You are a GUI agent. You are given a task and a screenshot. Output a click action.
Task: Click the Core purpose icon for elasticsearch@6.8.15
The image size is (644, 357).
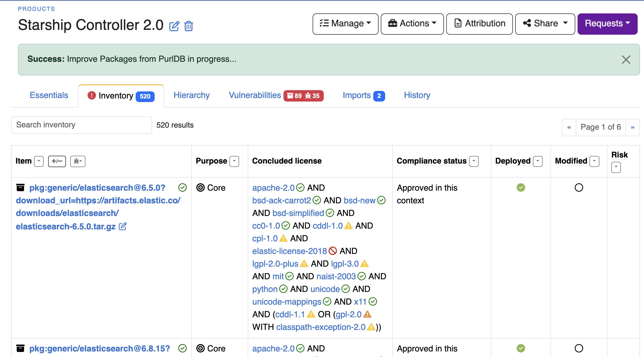[x=201, y=348]
